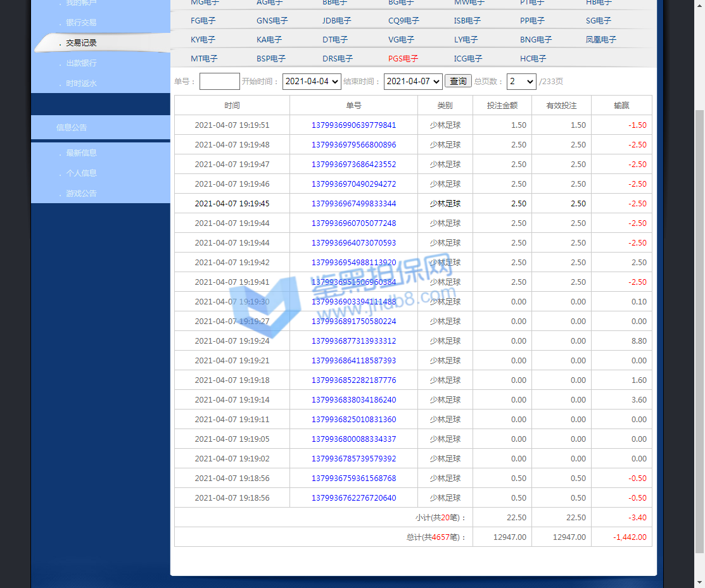705x588 pixels.
Task: Select 个人信息 in the sidebar
Action: [x=81, y=173]
